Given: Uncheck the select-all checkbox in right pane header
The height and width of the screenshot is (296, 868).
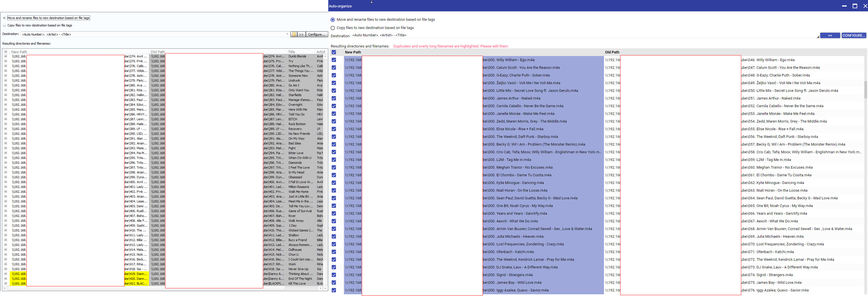Looking at the screenshot, I should pos(334,52).
